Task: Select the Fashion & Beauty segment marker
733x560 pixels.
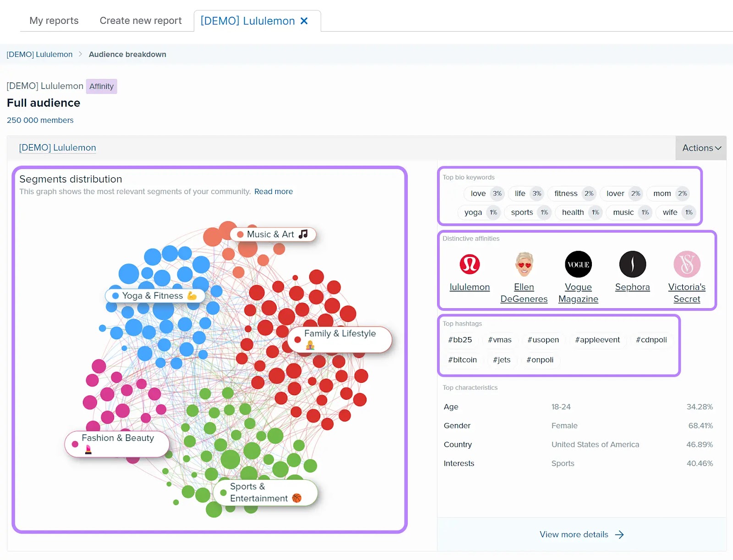Action: (117, 443)
